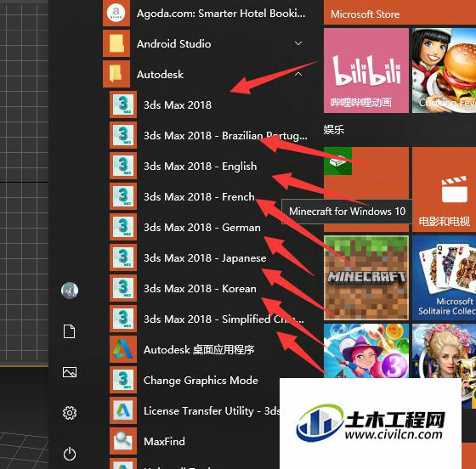The height and width of the screenshot is (469, 476).
Task: Select the Agoda.com Smarter Hotel Booking label
Action: point(221,13)
